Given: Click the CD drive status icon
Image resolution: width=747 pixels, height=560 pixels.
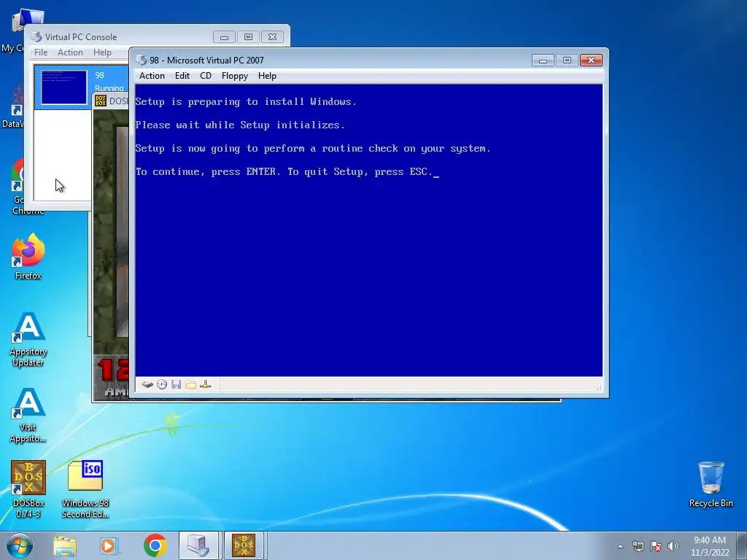Looking at the screenshot, I should [x=162, y=384].
